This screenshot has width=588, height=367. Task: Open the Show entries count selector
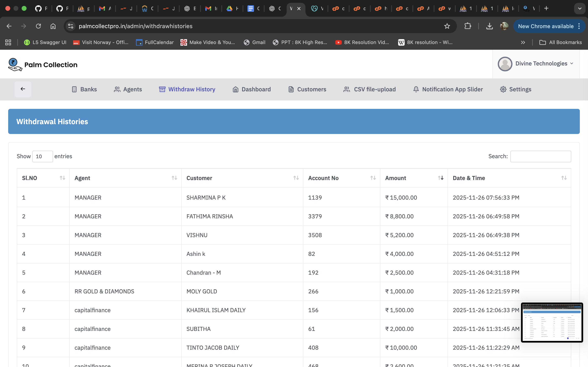pyautogui.click(x=42, y=156)
